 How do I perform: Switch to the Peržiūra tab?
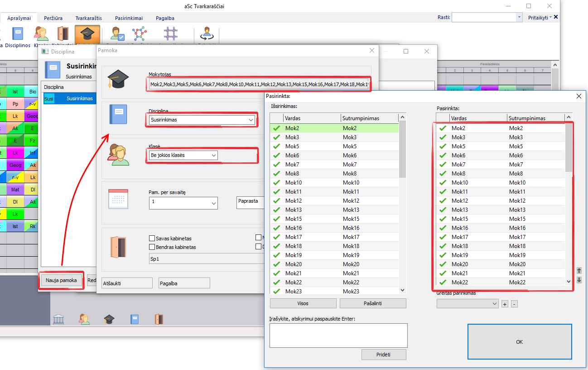tap(53, 18)
